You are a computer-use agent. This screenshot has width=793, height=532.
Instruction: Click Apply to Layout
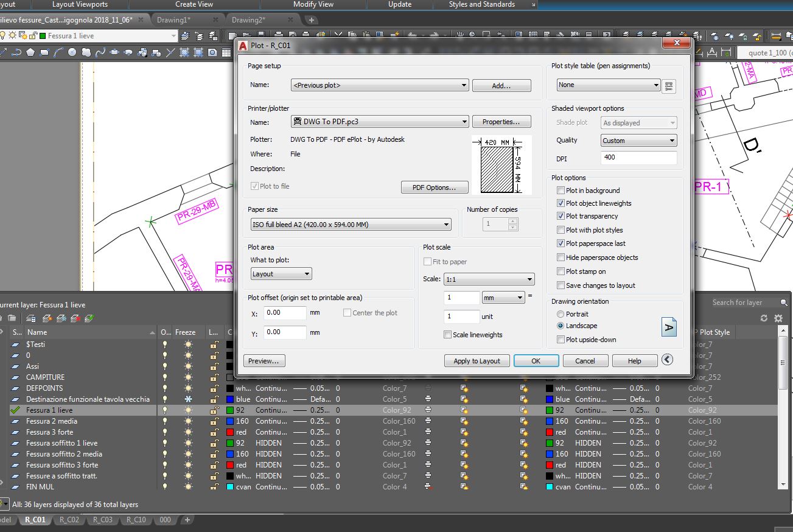[x=477, y=360]
